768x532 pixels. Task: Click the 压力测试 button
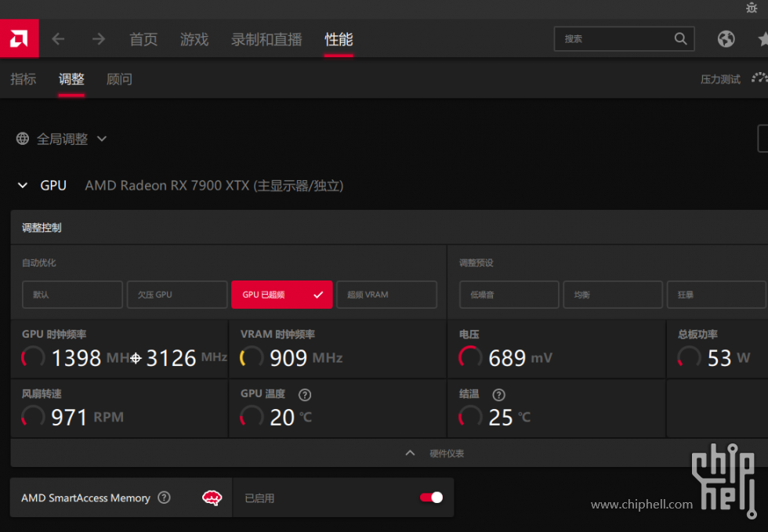point(720,79)
